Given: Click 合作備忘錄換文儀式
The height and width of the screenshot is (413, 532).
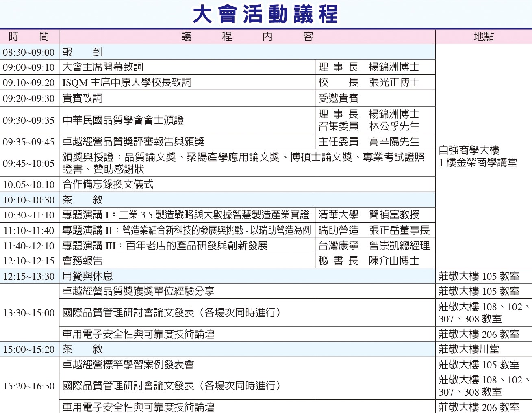Looking at the screenshot, I should (x=108, y=184).
